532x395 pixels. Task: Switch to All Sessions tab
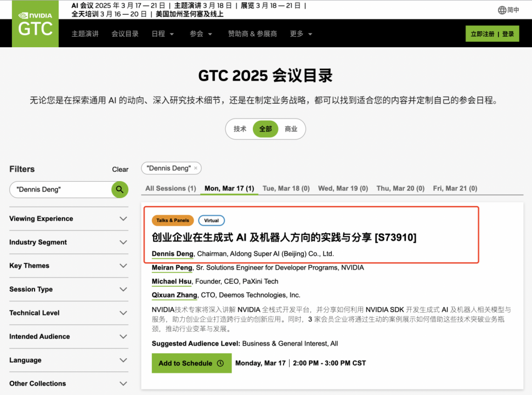pos(171,188)
